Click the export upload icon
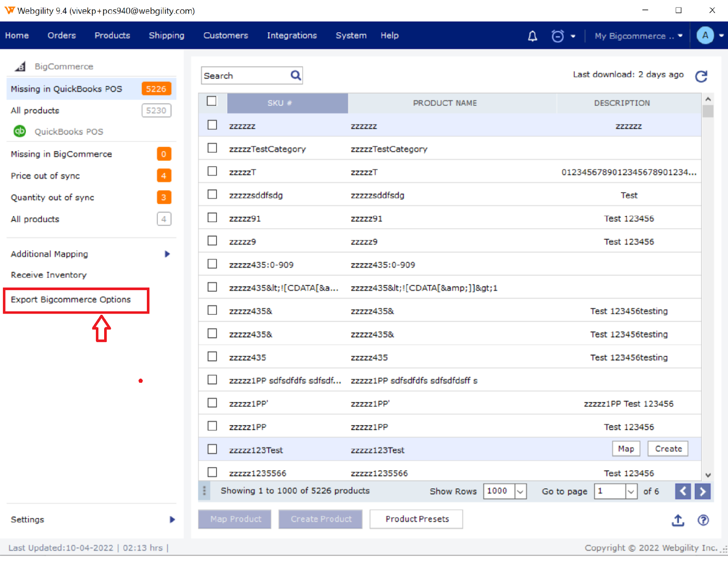 pyautogui.click(x=678, y=520)
